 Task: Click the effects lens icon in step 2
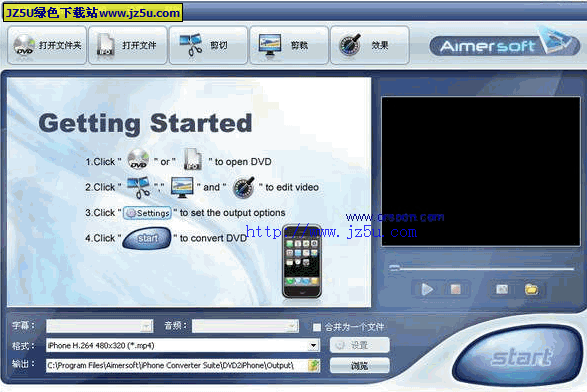244,187
